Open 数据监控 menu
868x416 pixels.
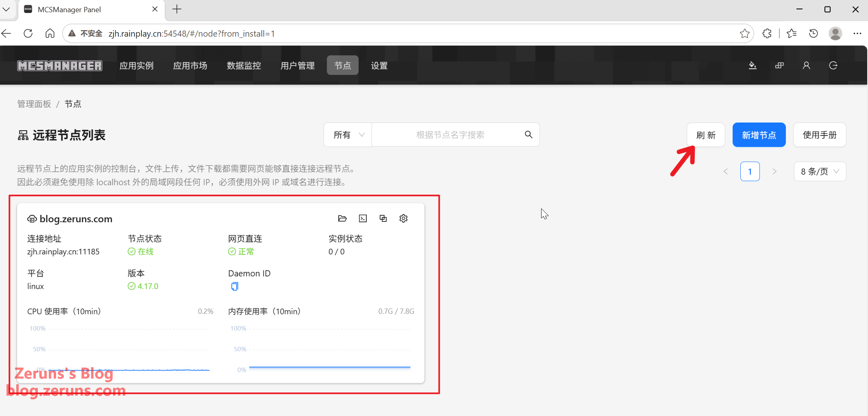244,66
